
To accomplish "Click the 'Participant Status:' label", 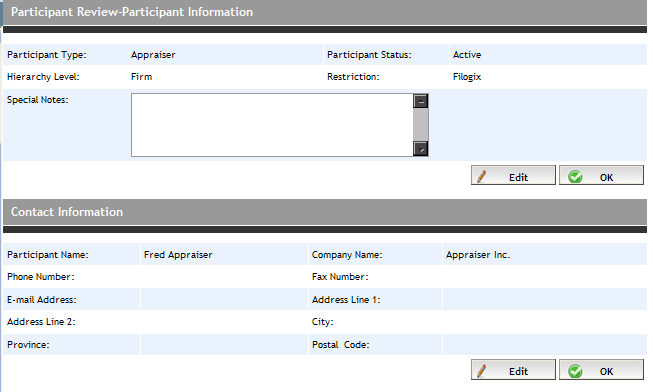I will coord(369,55).
